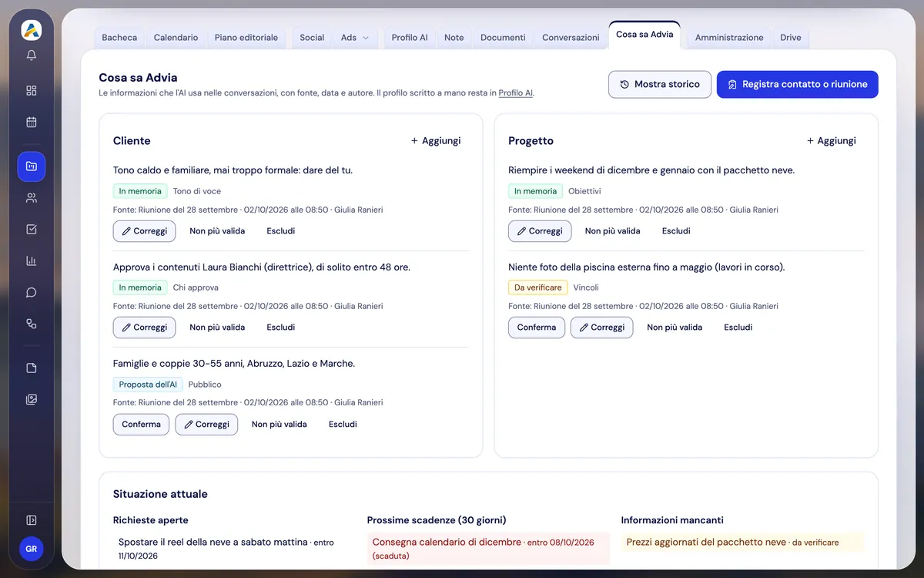The width and height of the screenshot is (924, 578).
Task: Follow the Profilo AI link in the description
Action: (516, 93)
